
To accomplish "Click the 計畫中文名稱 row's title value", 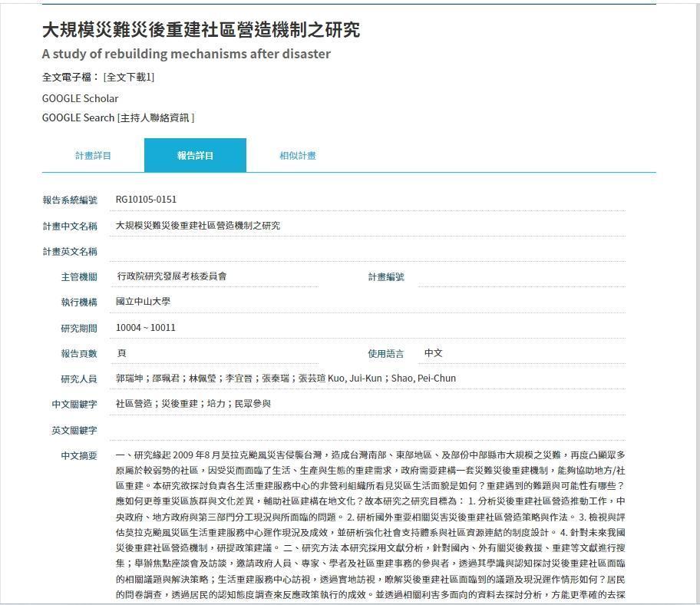I will click(x=198, y=226).
